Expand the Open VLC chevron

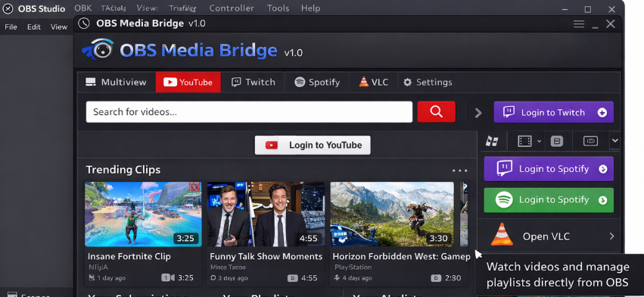(x=611, y=236)
